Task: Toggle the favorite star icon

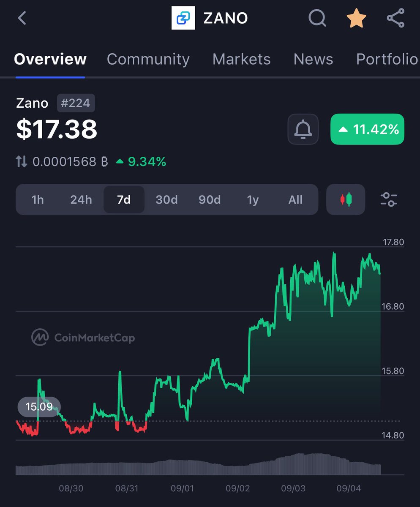Action: [356, 18]
